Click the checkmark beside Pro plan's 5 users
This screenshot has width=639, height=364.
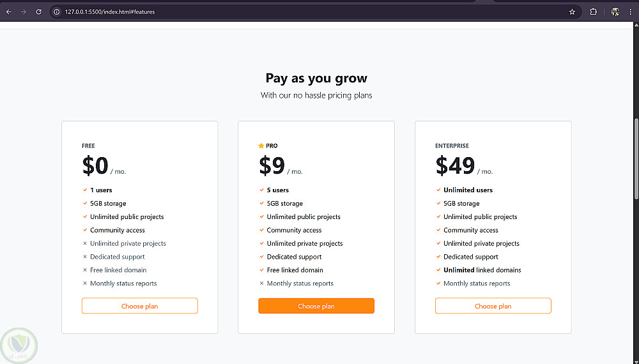(261, 190)
